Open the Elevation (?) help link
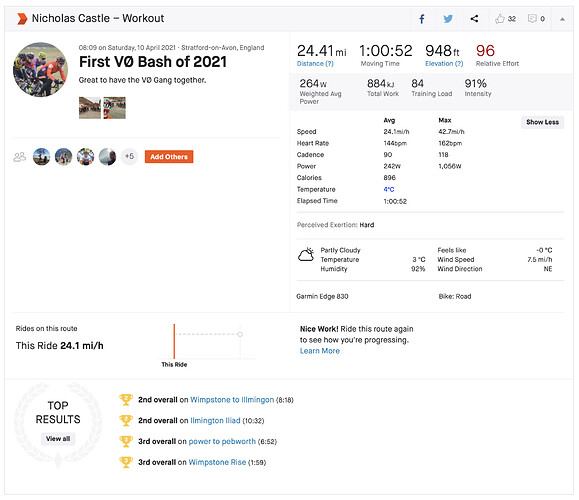The height and width of the screenshot is (500, 579). (444, 64)
